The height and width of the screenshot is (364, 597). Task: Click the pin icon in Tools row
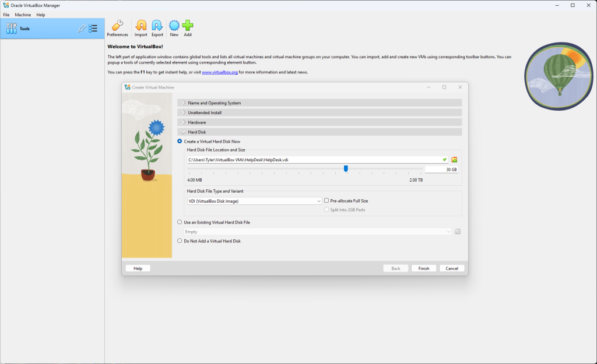tap(82, 29)
